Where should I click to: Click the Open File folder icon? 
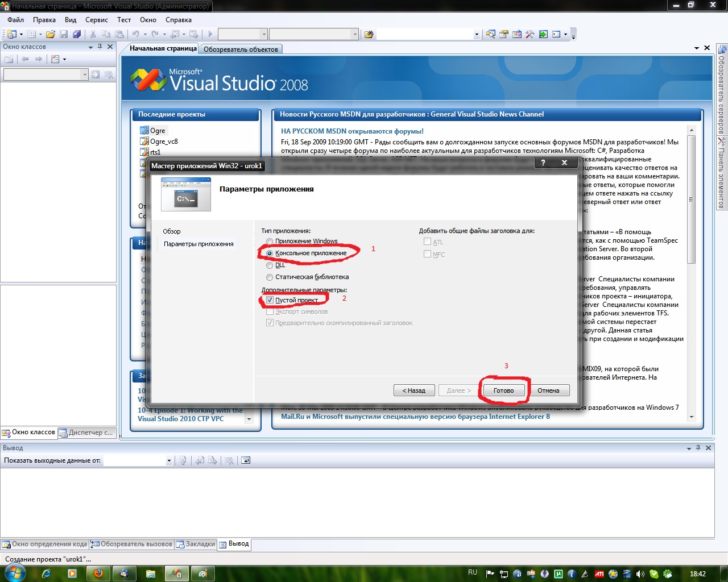[51, 34]
